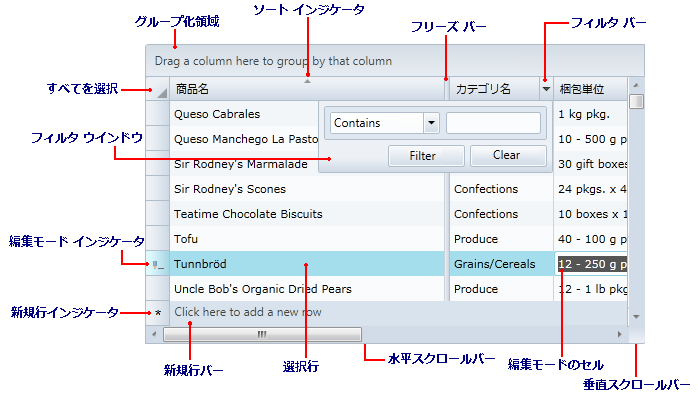Select the Sir Rodney's Scones cell
Screen dimensions: 698x397
[x=307, y=189]
